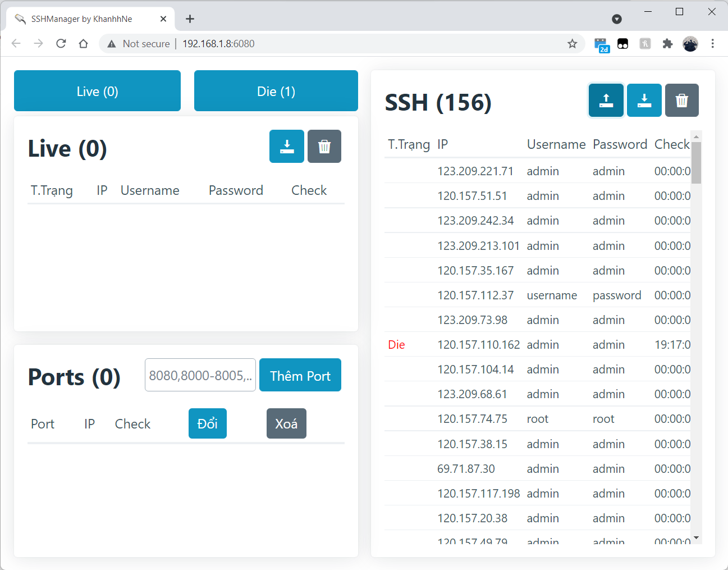Image resolution: width=728 pixels, height=570 pixels.
Task: Open the Chrome profile avatar
Action: tap(690, 44)
